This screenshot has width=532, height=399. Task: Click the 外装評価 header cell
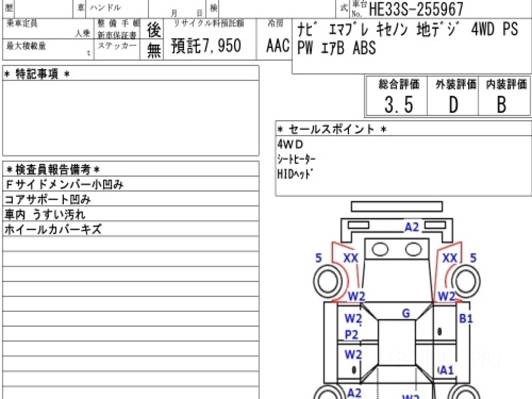455,84
